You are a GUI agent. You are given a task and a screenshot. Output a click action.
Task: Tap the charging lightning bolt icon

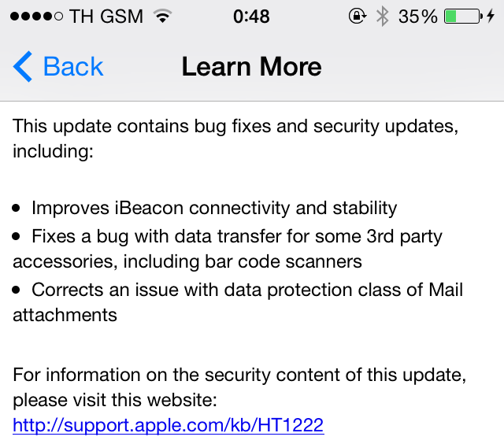[490, 16]
